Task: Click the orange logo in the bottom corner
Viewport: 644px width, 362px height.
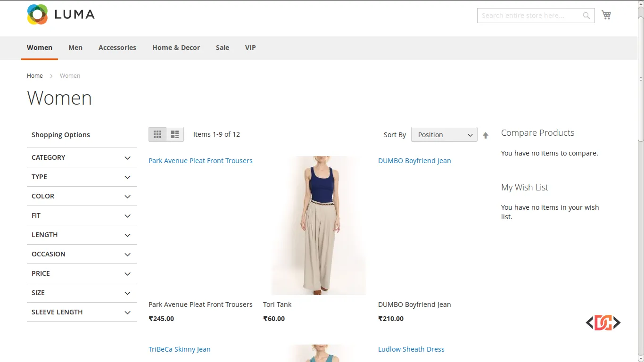Action: coord(603,323)
